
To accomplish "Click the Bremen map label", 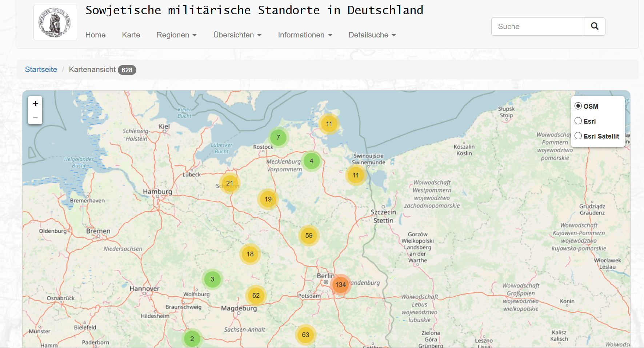I will pos(98,231).
